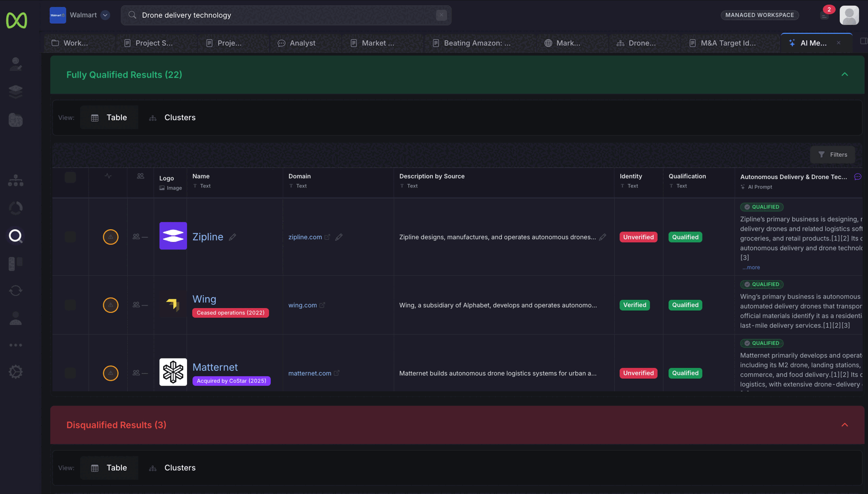The width and height of the screenshot is (868, 494).
Task: Collapse the Disqualified Results section
Action: [x=845, y=425]
